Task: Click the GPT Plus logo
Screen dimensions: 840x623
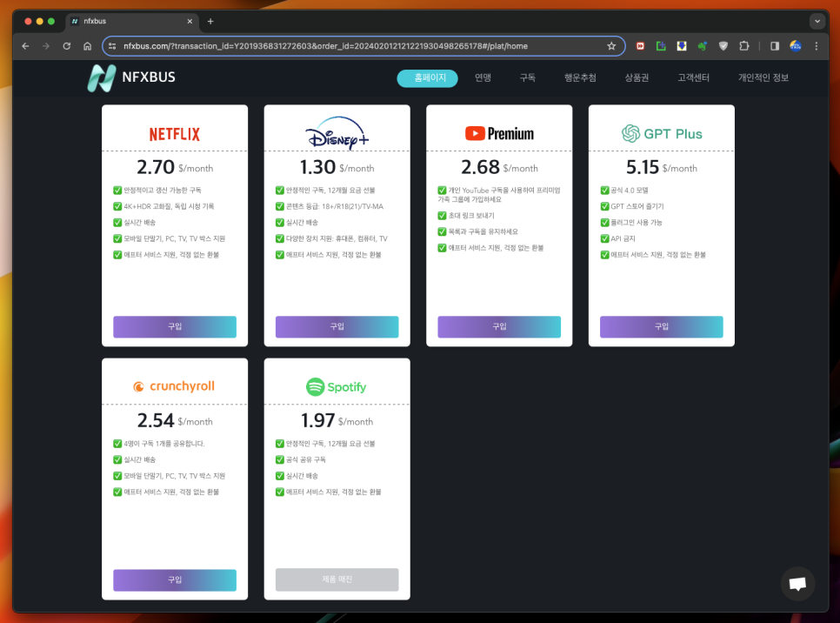Action: (x=662, y=133)
